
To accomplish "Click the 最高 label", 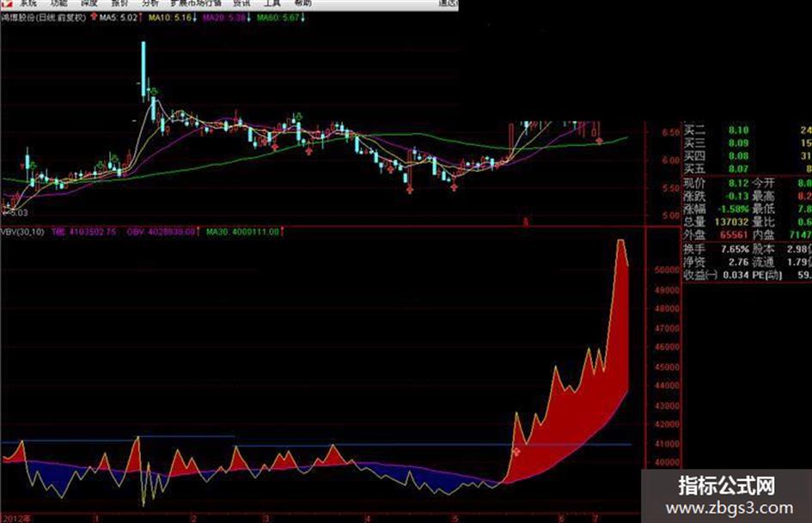I will pos(763,197).
